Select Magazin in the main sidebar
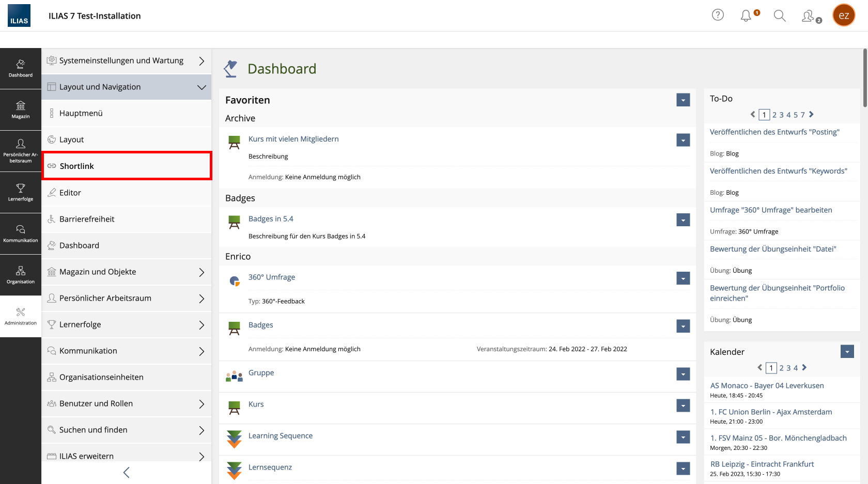Viewport: 868px width, 484px height. (21, 110)
